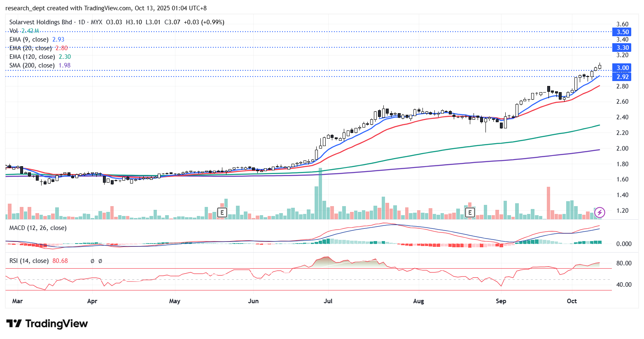Select the 3.00 price level label

622,68
